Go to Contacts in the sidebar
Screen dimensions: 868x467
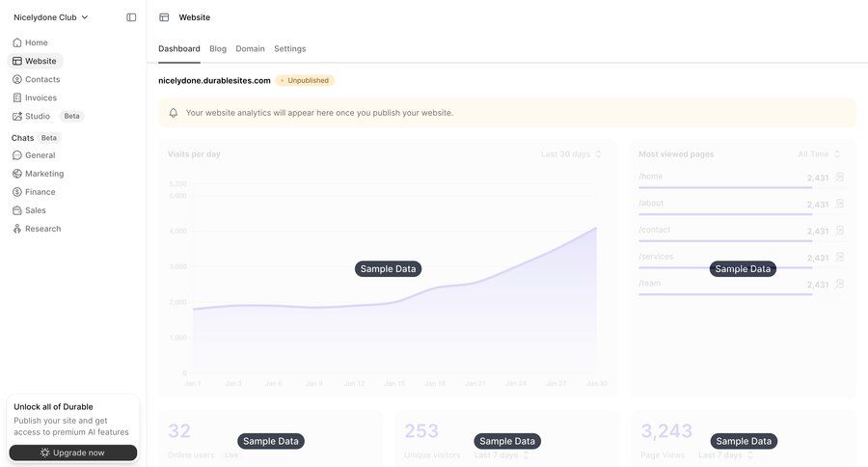click(41, 79)
